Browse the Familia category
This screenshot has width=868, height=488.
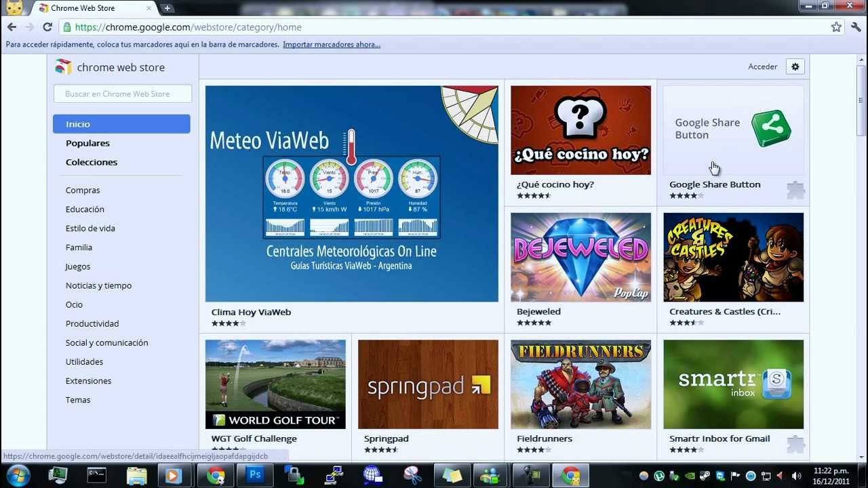[x=79, y=247]
